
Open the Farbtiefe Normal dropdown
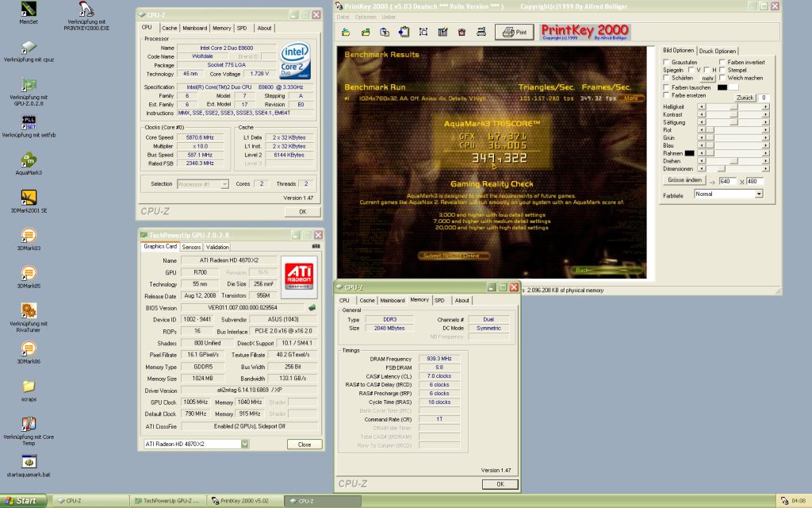(759, 194)
